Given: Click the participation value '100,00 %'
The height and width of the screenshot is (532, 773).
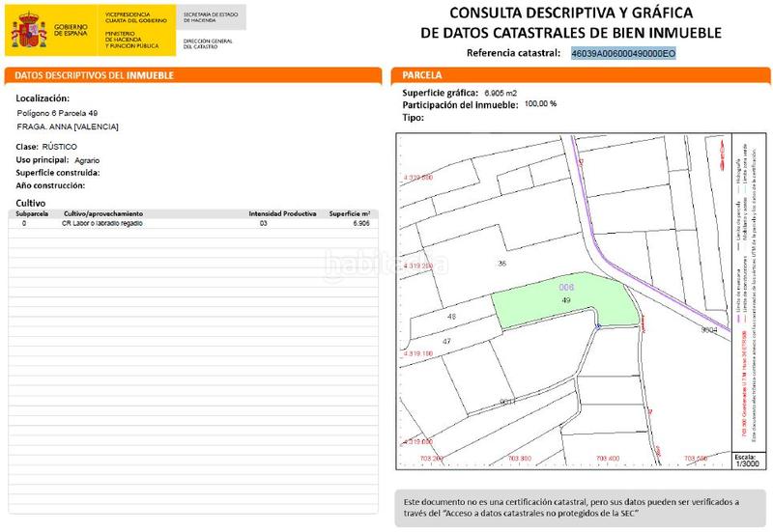Looking at the screenshot, I should tap(540, 104).
